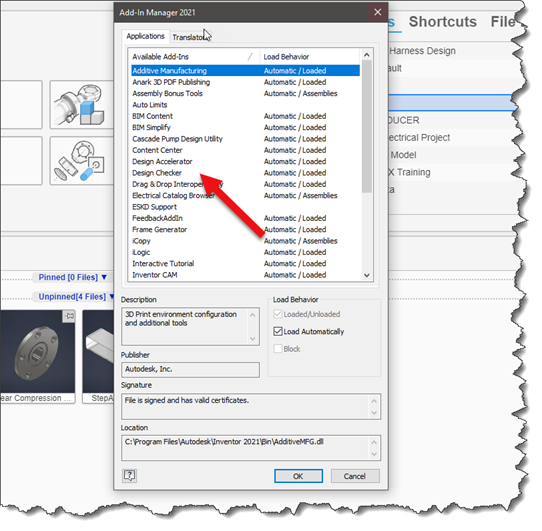542x531 pixels.
Task: Switch to the Applications tab
Action: (145, 36)
